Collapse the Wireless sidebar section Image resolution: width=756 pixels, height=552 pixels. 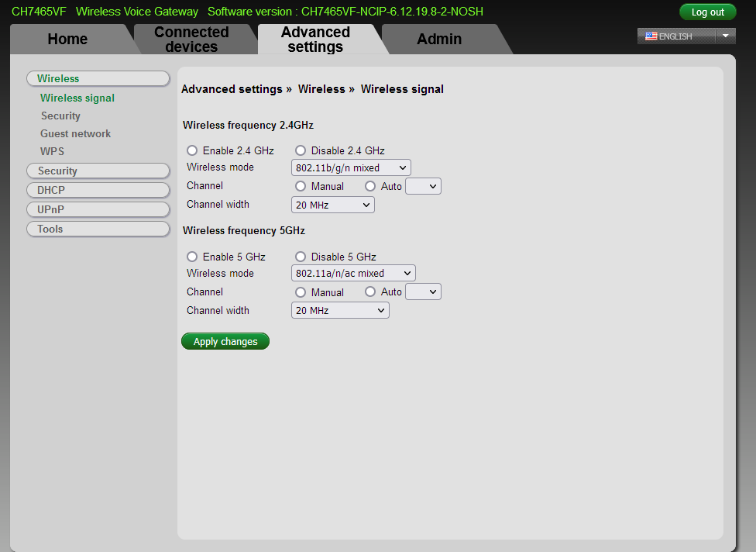coord(98,78)
